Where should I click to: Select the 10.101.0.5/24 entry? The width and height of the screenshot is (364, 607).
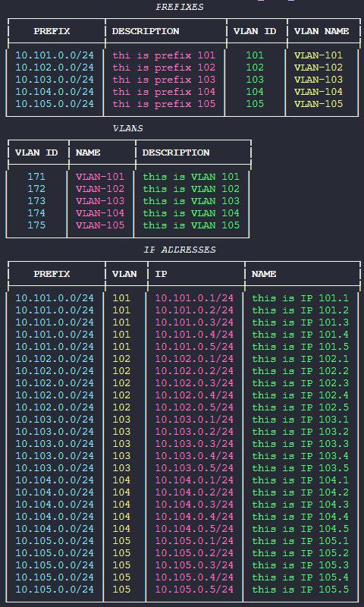(194, 347)
